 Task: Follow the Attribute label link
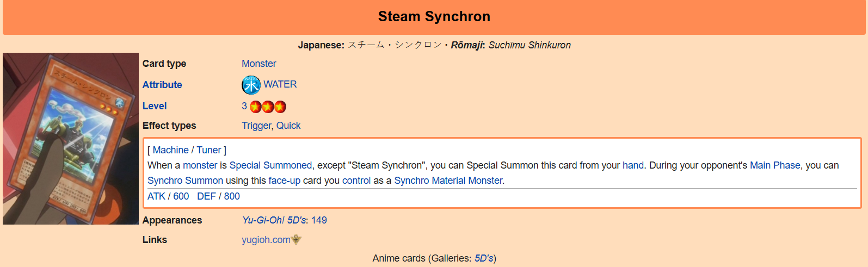click(x=162, y=85)
